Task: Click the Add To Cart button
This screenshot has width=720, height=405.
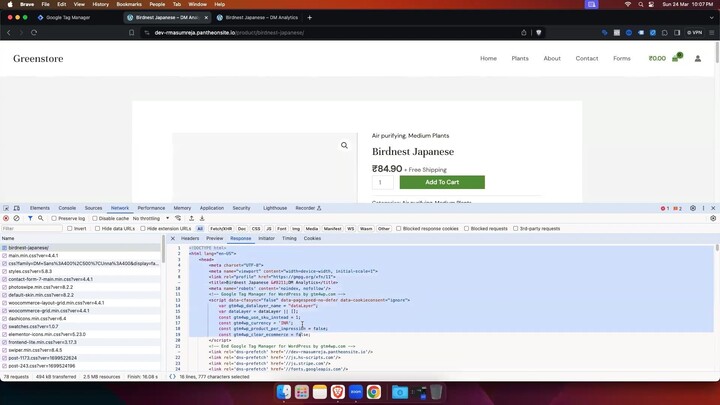Action: [442, 182]
